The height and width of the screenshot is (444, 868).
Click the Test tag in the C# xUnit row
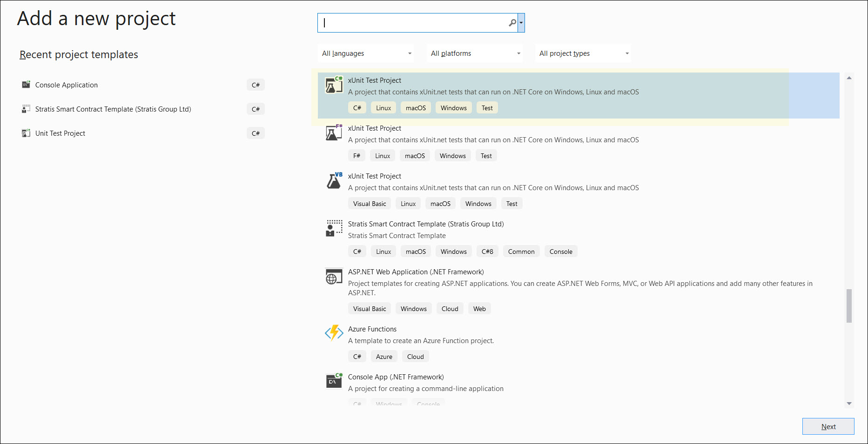487,108
